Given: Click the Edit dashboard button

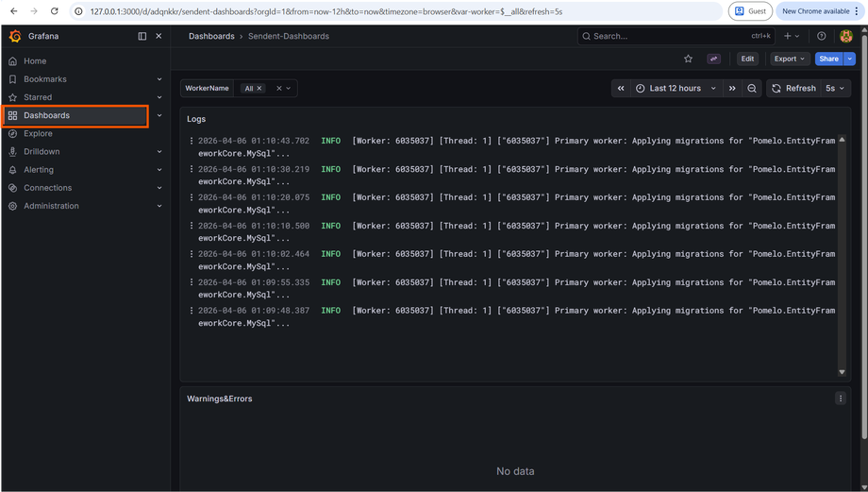Looking at the screenshot, I should pyautogui.click(x=747, y=59).
